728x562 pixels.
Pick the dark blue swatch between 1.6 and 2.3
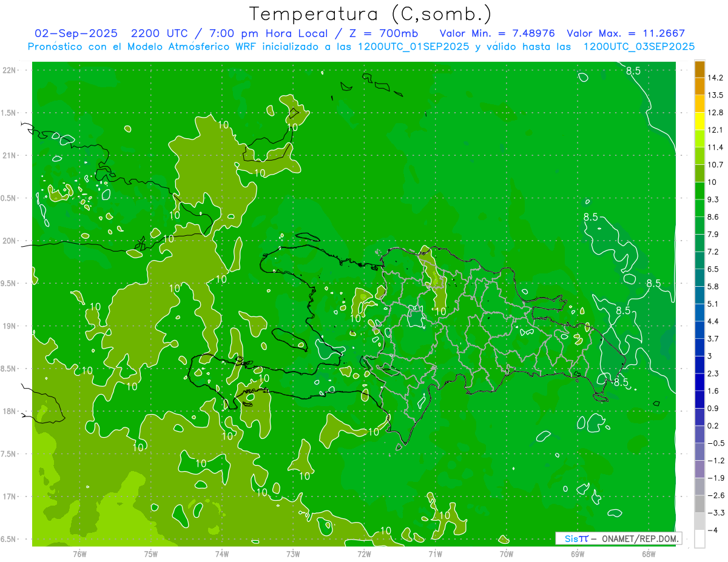(x=699, y=383)
